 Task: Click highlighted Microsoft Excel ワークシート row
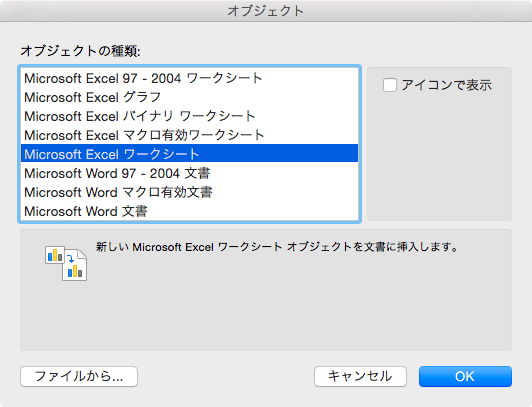[x=189, y=154]
